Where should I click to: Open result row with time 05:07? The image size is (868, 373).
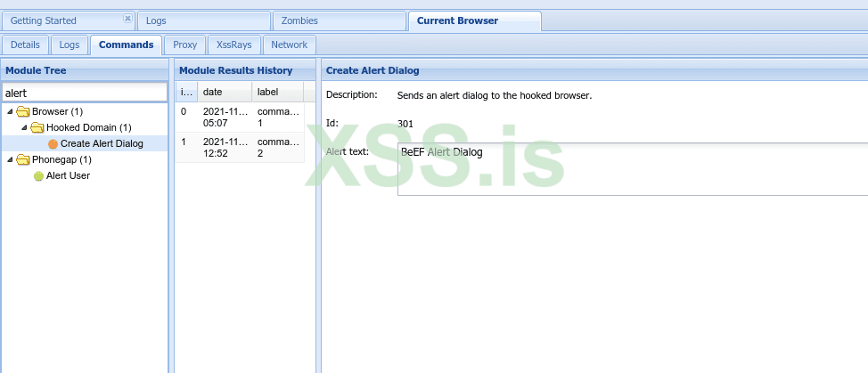[240, 118]
